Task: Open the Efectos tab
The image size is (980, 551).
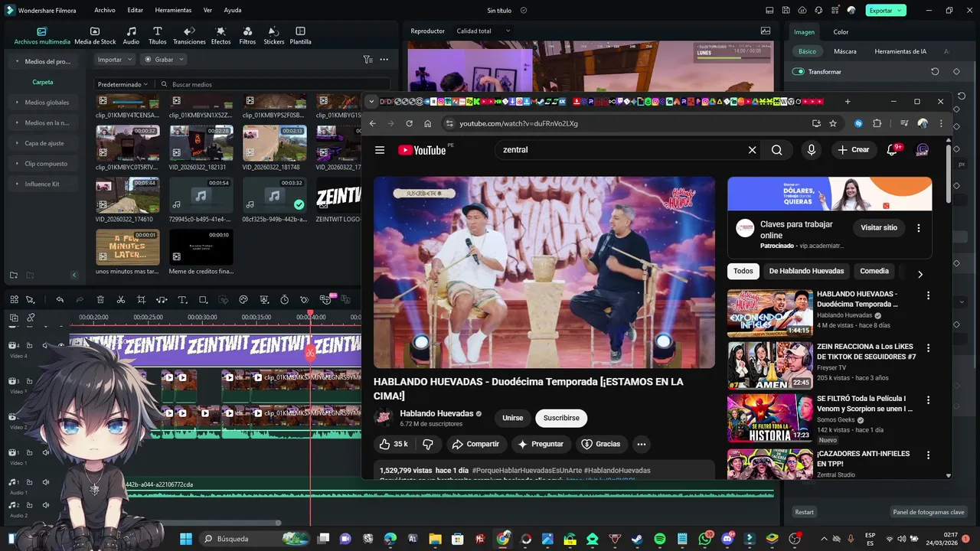Action: click(x=220, y=35)
